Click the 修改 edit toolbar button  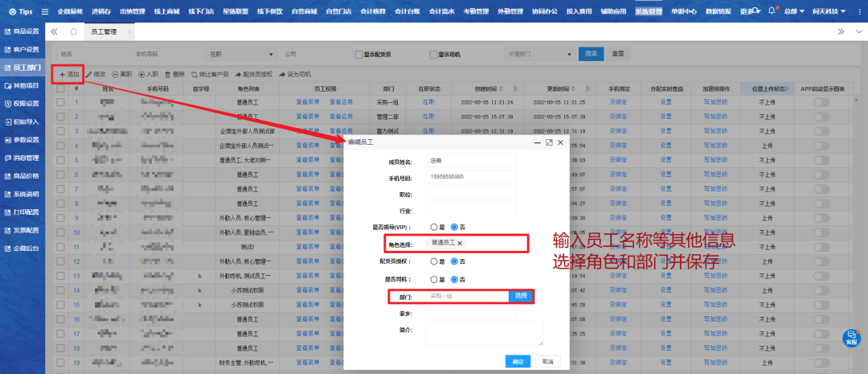(x=96, y=74)
